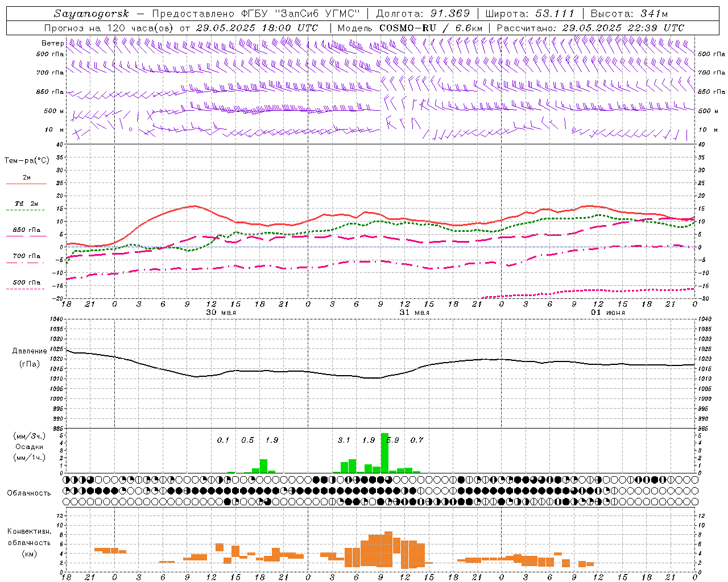728x582 pixels.
Task: Click the 'Широта: 53.111' header field
Action: click(530, 14)
